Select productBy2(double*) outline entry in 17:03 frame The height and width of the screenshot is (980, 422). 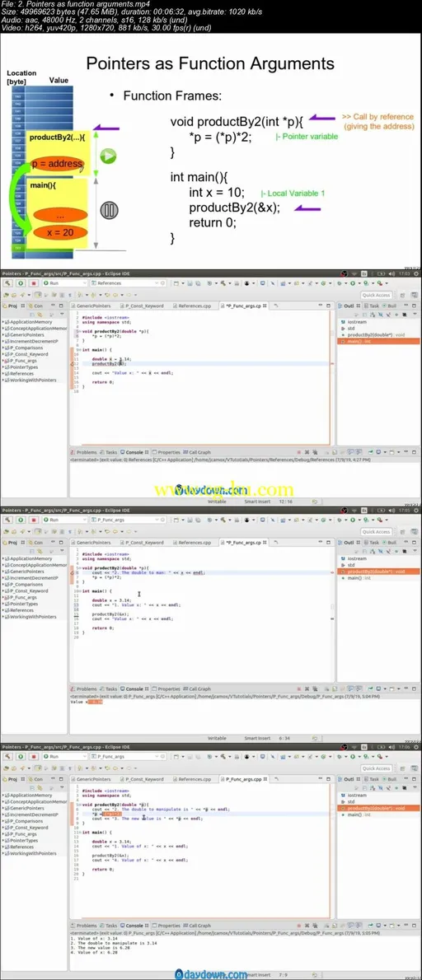pyautogui.click(x=376, y=335)
